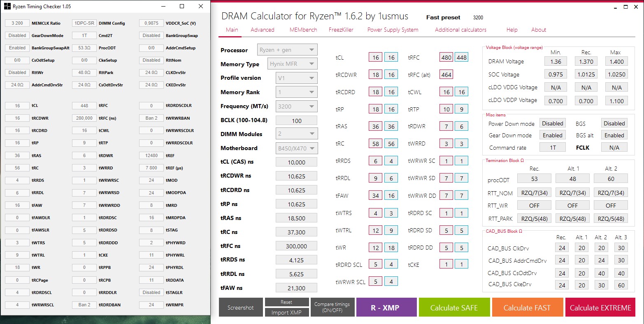Click tRFC (ns) value 280,000 in Timing Checker

coord(84,118)
